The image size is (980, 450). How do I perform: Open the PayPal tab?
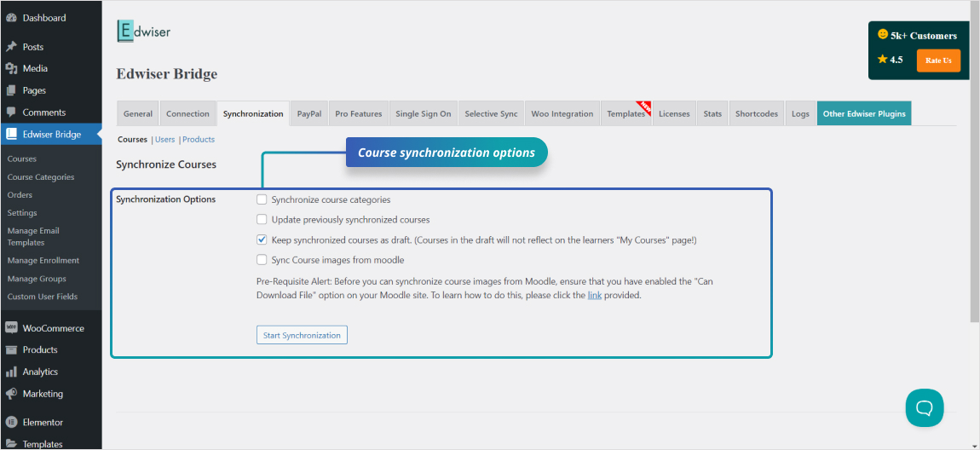(x=309, y=113)
